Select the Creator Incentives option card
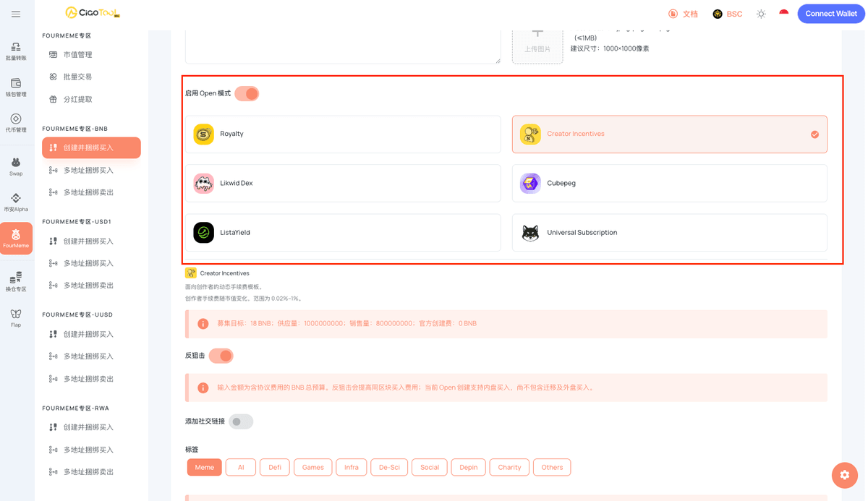868x501 pixels. [670, 134]
